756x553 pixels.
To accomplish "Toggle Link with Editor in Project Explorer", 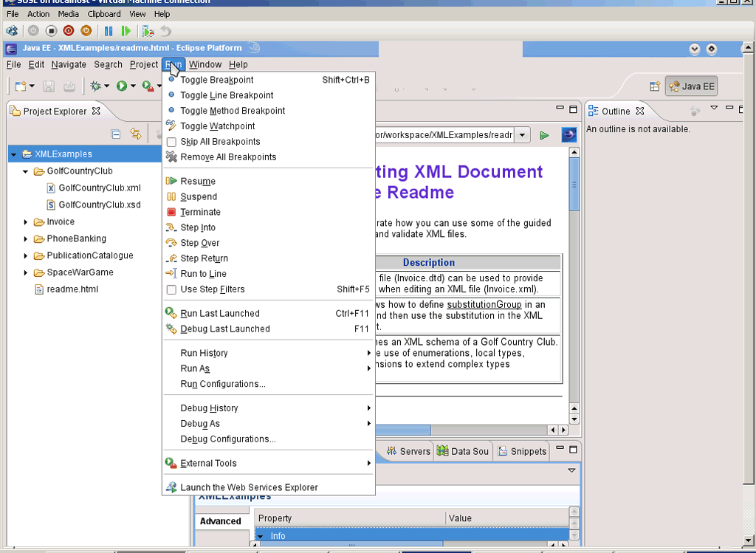I will (x=137, y=135).
